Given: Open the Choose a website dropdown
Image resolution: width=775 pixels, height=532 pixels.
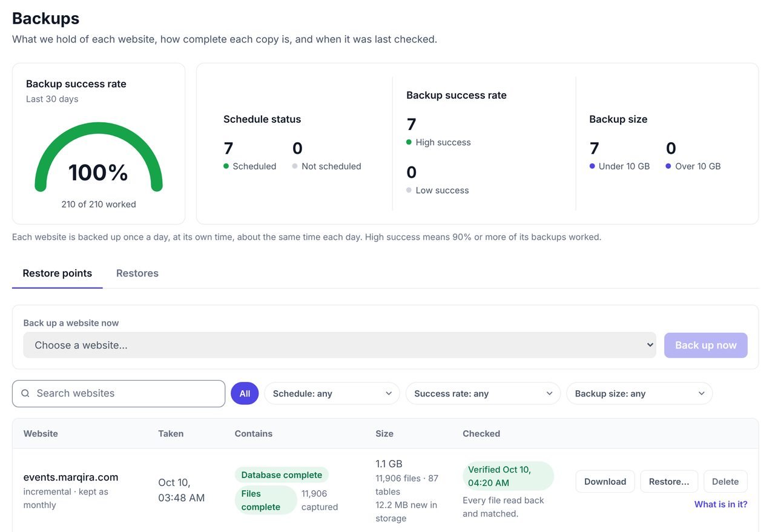Looking at the screenshot, I should [340, 345].
